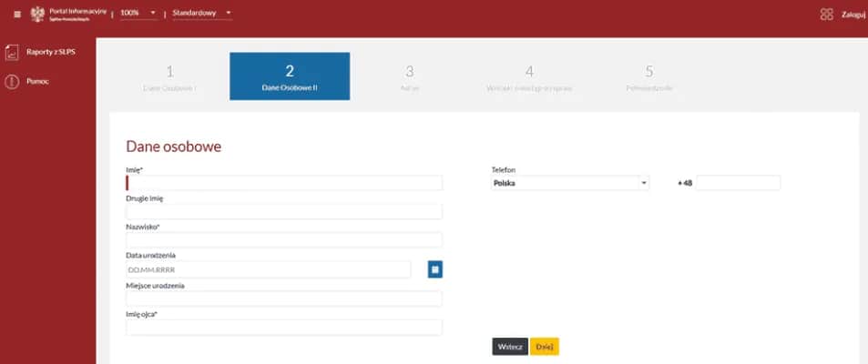Screen dimensions: 868x364
Task: Go to step 4 tab
Action: click(529, 76)
